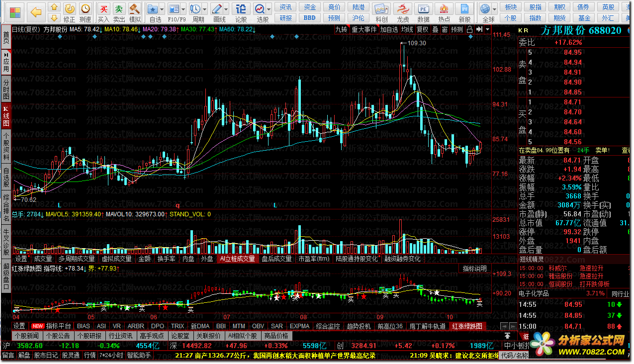Expand the 选股 dropdown arrow

[x=270, y=9]
